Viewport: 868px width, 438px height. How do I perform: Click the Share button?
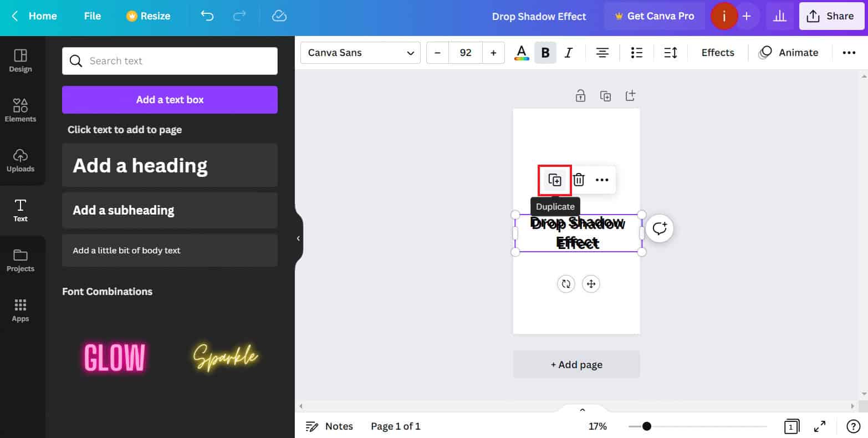(x=831, y=16)
